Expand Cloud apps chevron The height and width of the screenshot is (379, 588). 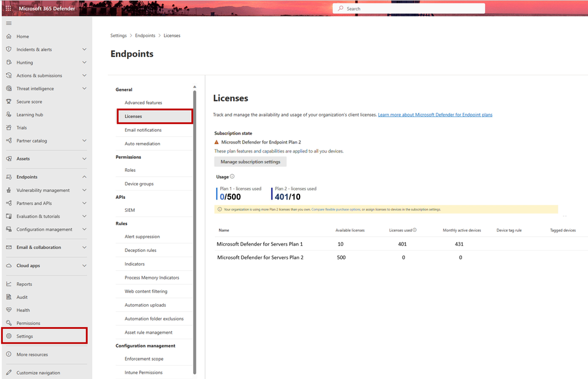[84, 265]
